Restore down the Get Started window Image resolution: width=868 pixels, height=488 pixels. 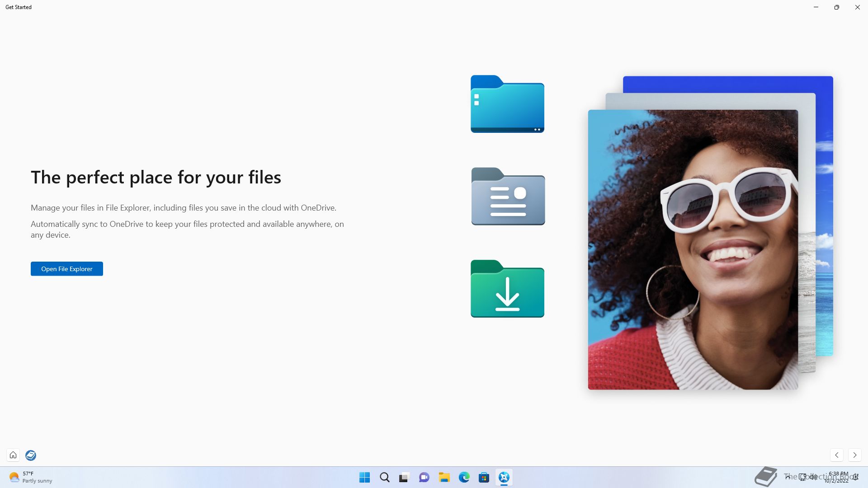coord(836,7)
